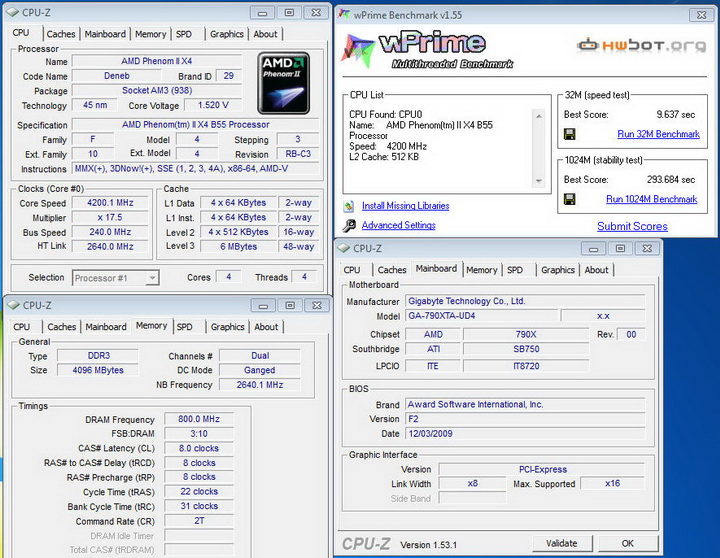Image resolution: width=720 pixels, height=558 pixels.
Task: Click the CPU-Z title icon of the Memory window
Action: click(x=13, y=305)
